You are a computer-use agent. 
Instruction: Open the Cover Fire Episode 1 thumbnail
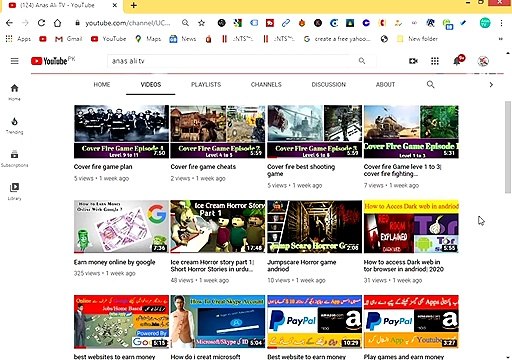pos(411,132)
